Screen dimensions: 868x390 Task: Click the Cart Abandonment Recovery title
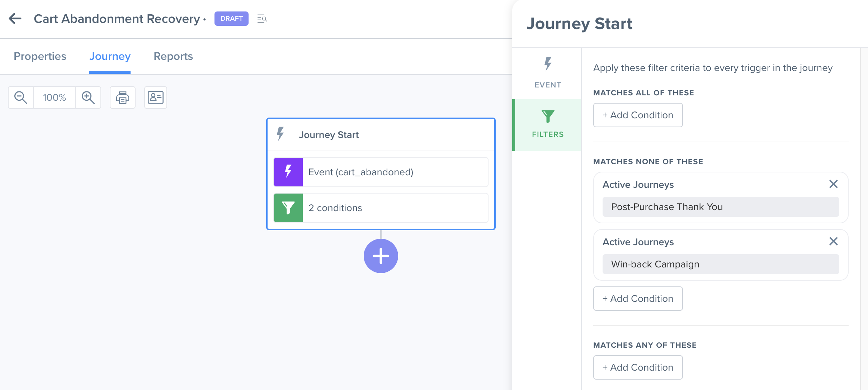tap(117, 19)
